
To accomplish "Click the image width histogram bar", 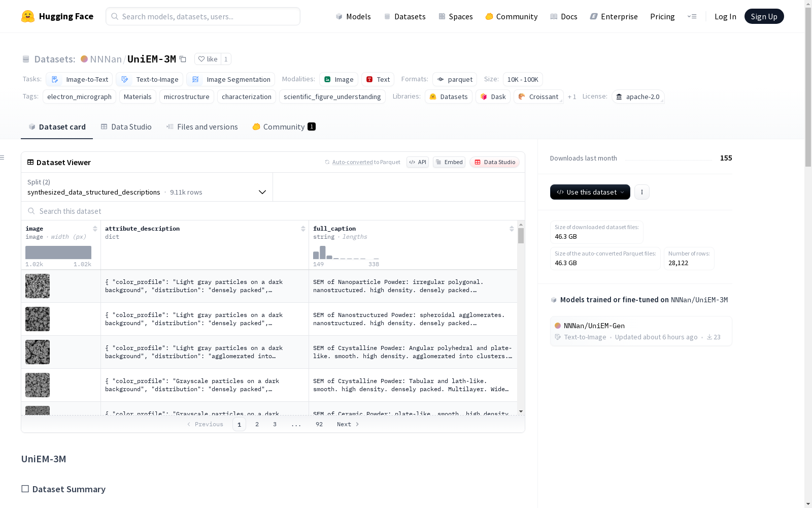I will [x=58, y=252].
